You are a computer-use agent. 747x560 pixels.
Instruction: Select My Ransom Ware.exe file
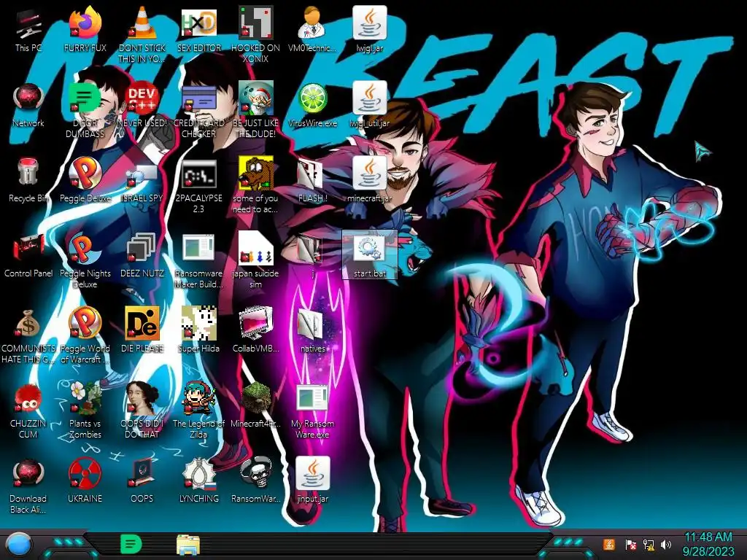pos(312,411)
